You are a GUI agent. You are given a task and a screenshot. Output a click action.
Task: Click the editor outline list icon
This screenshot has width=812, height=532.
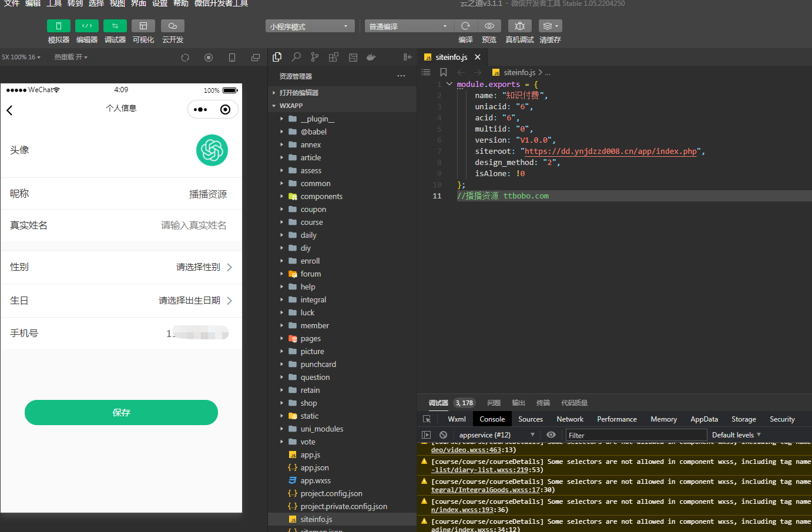[x=426, y=72]
